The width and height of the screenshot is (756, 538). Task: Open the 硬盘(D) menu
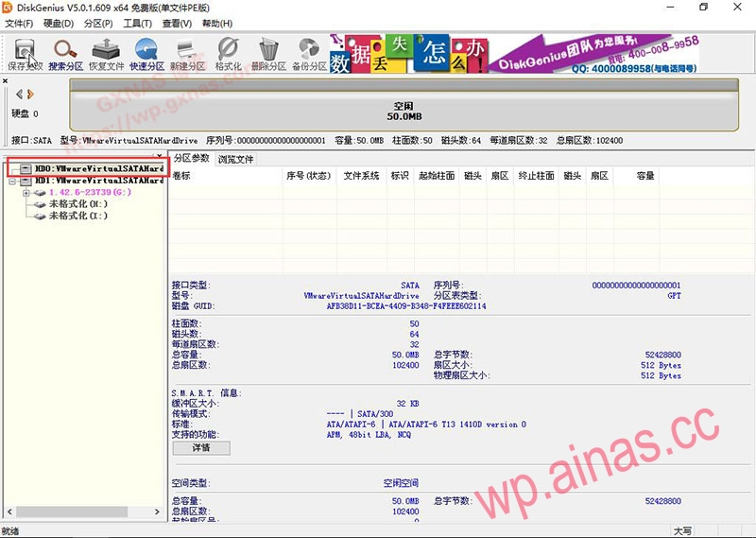(59, 23)
